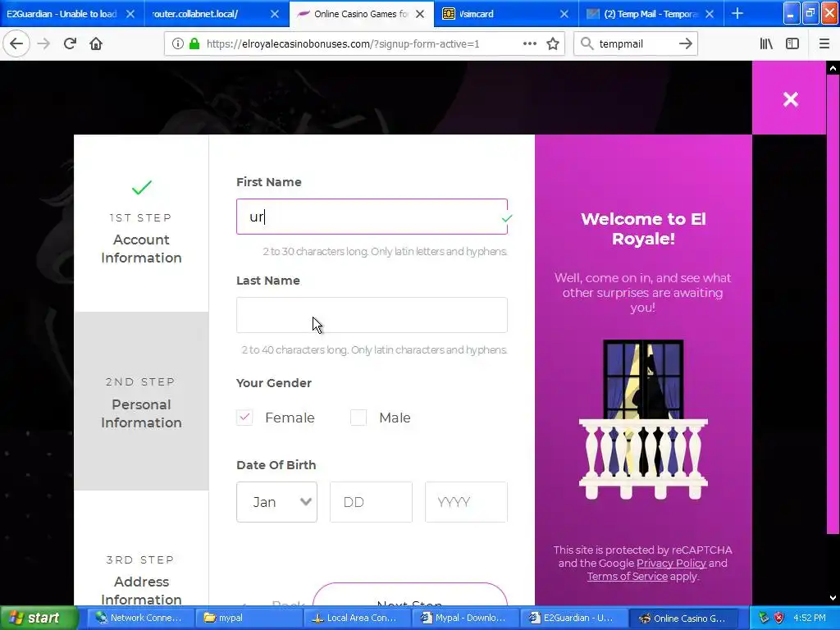Click the Last Name input field
Viewport: 840px width, 630px height.
(372, 315)
